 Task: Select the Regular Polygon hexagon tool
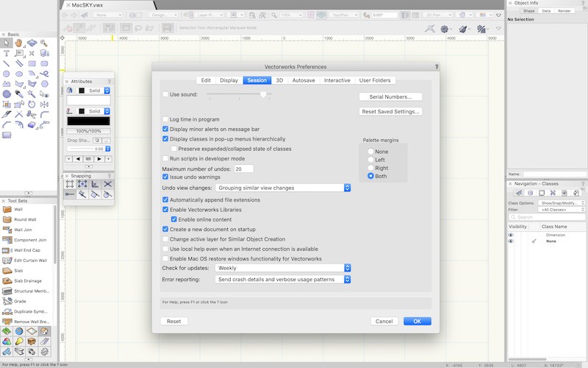[44, 84]
